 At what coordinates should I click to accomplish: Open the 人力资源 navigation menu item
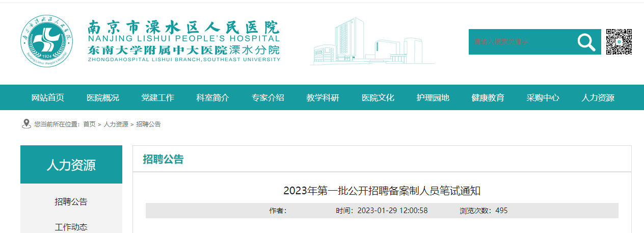598,98
